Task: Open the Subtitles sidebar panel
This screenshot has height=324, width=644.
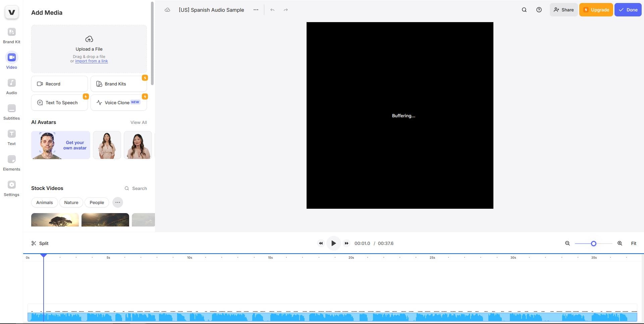Action: click(x=11, y=112)
